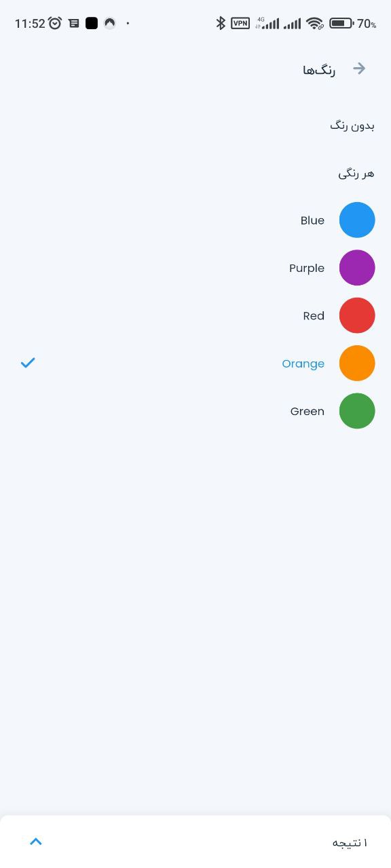Click the Orange text label

[x=303, y=364]
